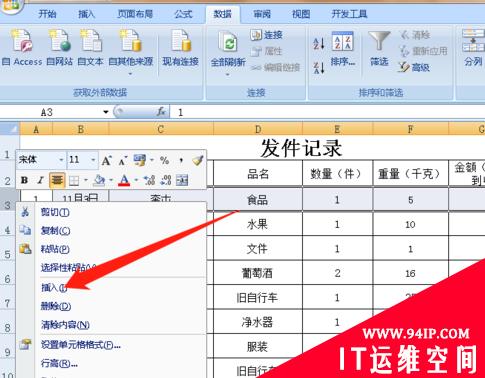485x378 pixels.
Task: Switch to the 页面布局 tab
Action: (x=135, y=14)
